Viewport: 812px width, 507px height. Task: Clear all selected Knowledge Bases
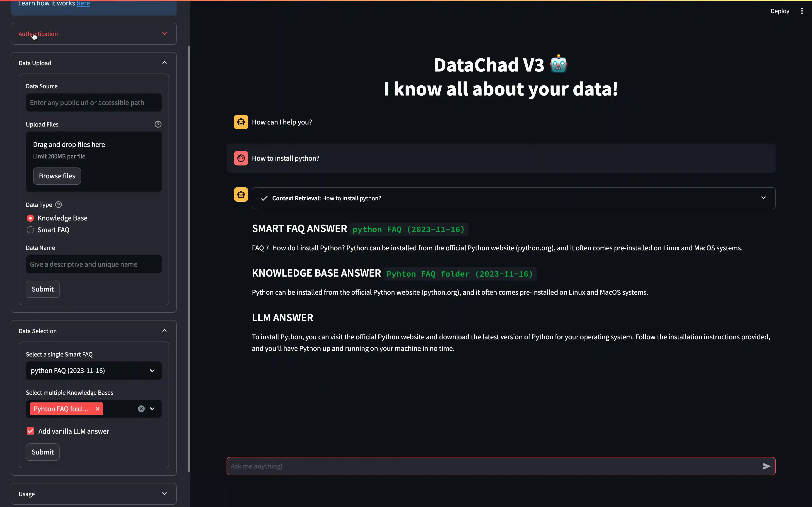click(141, 409)
